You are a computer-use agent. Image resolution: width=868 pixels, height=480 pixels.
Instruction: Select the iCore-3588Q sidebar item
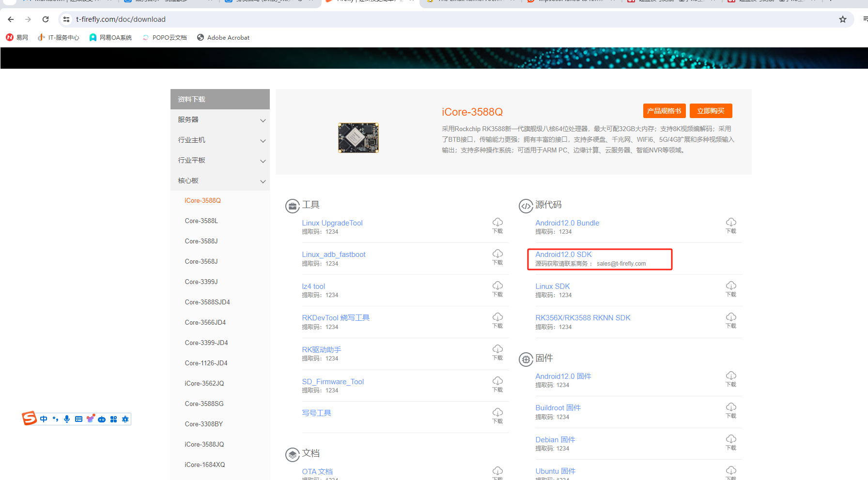(x=202, y=200)
